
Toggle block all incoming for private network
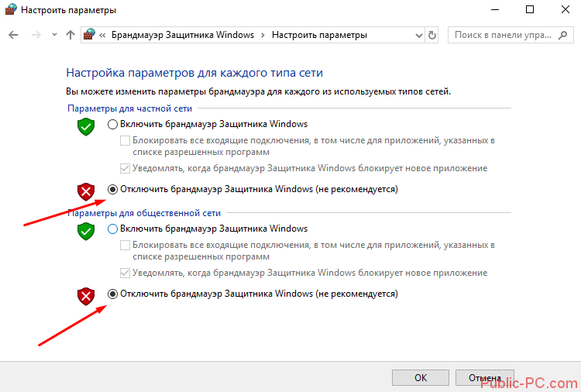click(125, 141)
